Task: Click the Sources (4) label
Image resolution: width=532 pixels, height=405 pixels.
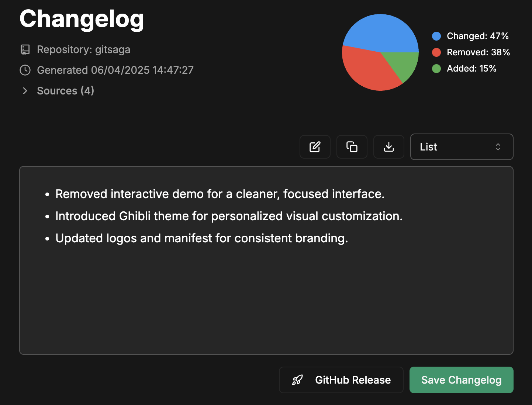Action: 66,91
